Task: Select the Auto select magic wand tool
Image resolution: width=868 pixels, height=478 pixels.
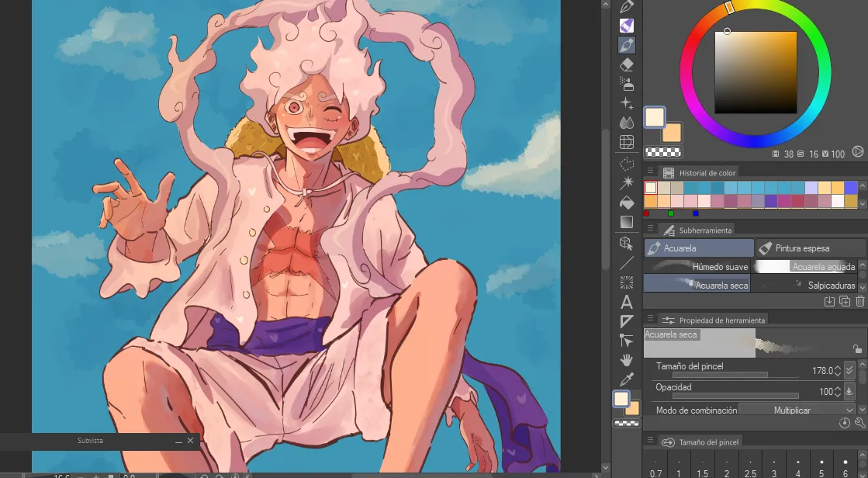Action: (627, 183)
